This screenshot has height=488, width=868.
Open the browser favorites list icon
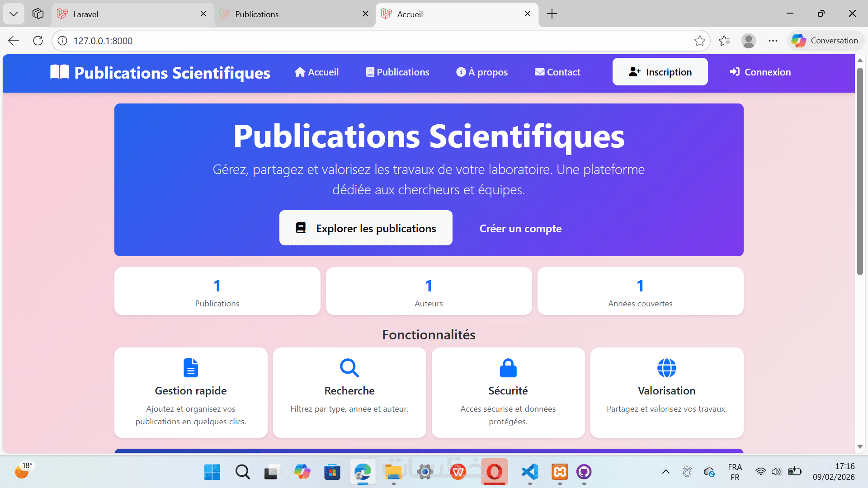724,41
